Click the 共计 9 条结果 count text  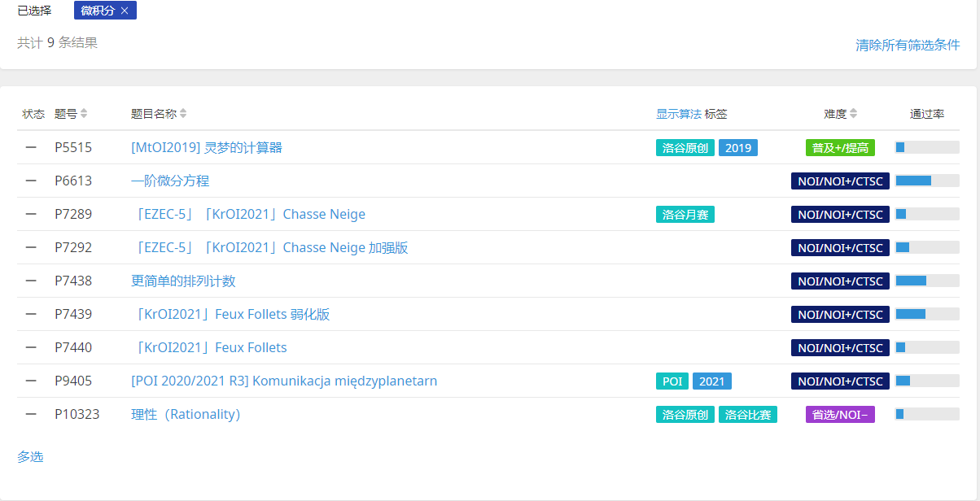57,42
